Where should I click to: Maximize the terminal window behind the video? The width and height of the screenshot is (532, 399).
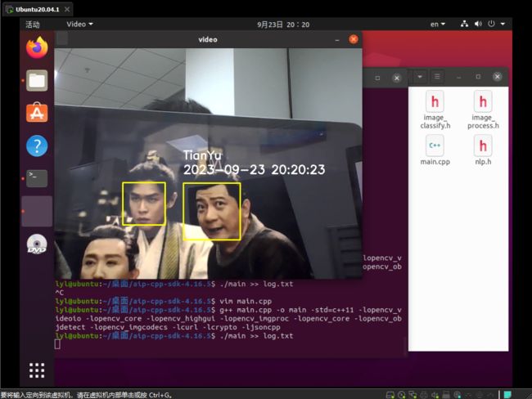point(377,78)
